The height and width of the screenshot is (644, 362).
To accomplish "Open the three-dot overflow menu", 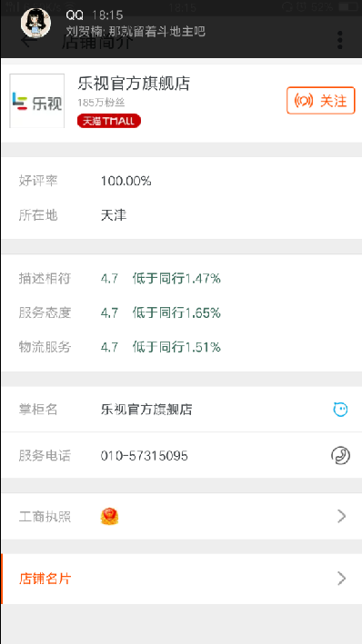I will (340, 40).
